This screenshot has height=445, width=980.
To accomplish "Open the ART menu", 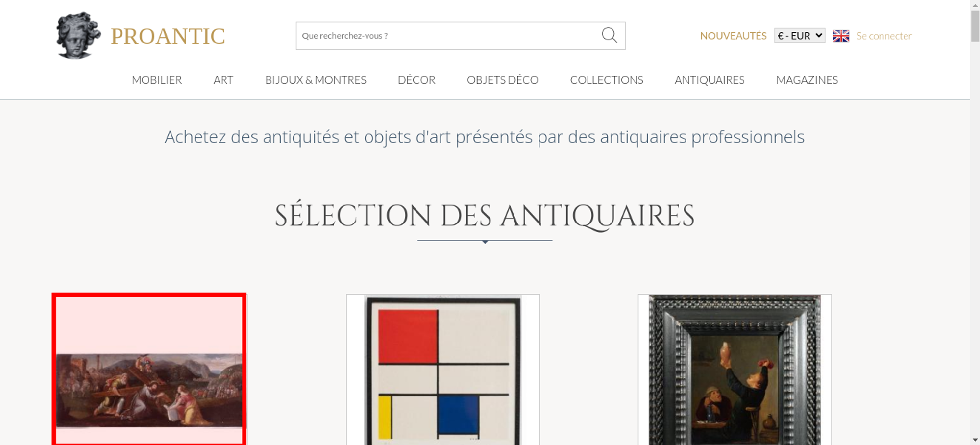I will point(223,80).
